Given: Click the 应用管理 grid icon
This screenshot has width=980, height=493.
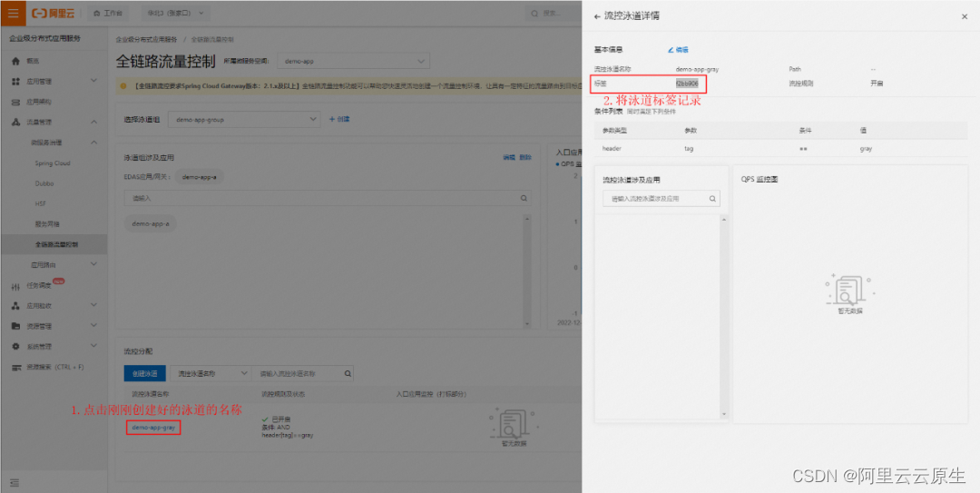Looking at the screenshot, I should [16, 82].
